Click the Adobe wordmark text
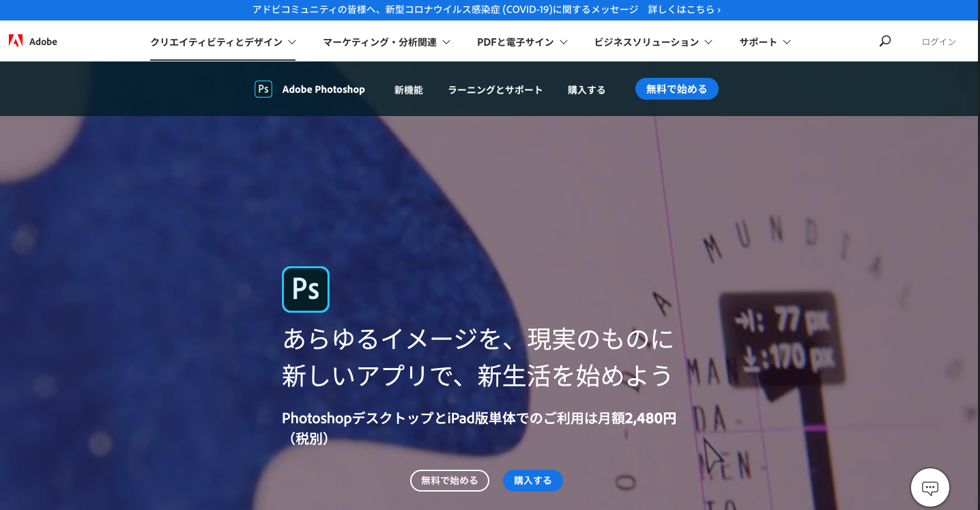 (43, 42)
